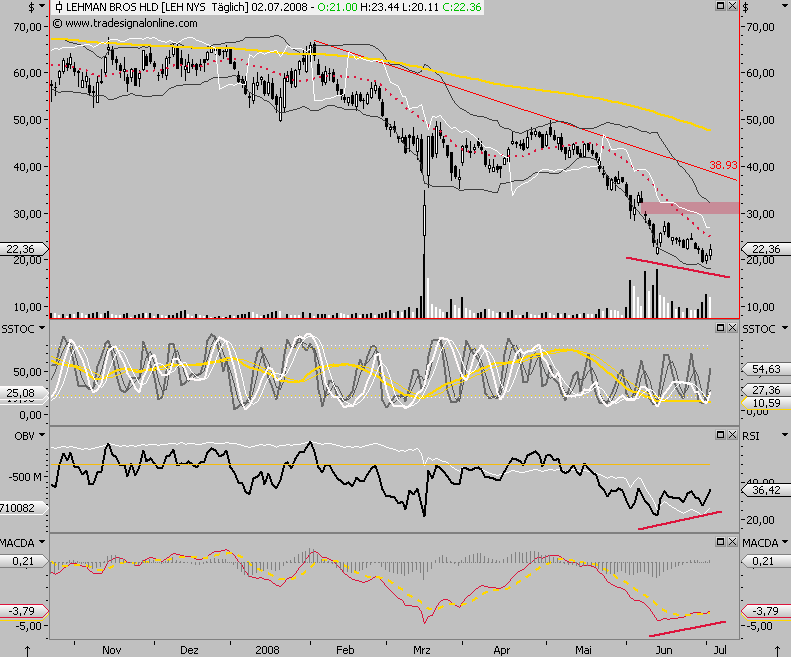
Task: Click the 2008 label on the time axis
Action: tap(267, 650)
